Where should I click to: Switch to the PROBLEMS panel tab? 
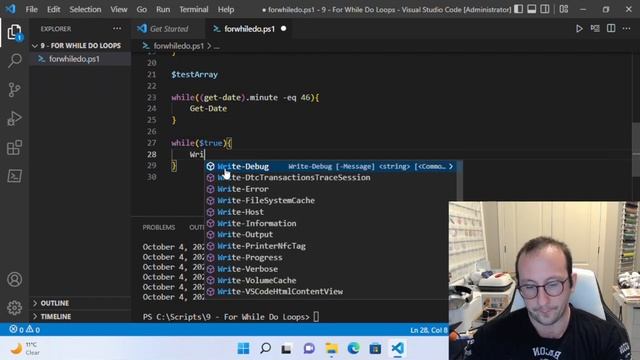(159, 227)
